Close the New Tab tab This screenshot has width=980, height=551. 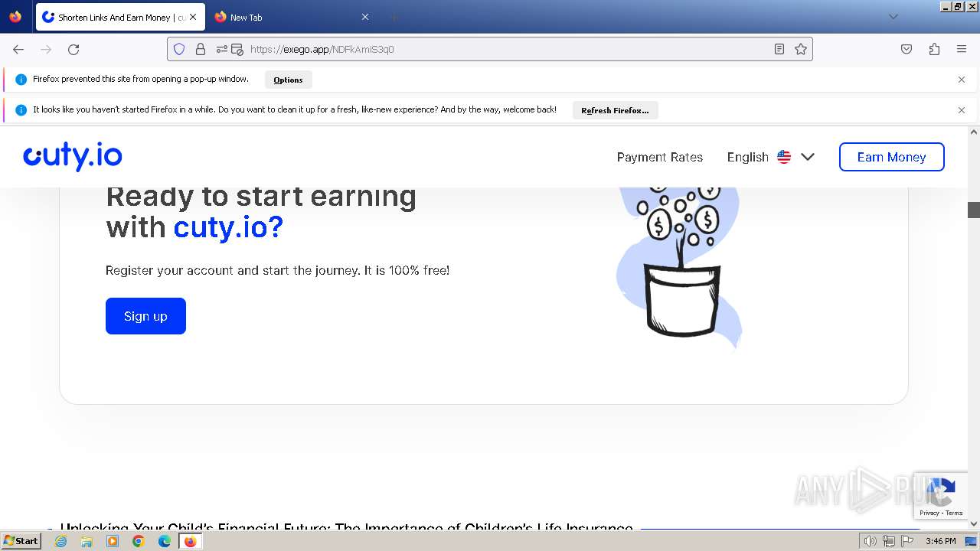tap(365, 17)
